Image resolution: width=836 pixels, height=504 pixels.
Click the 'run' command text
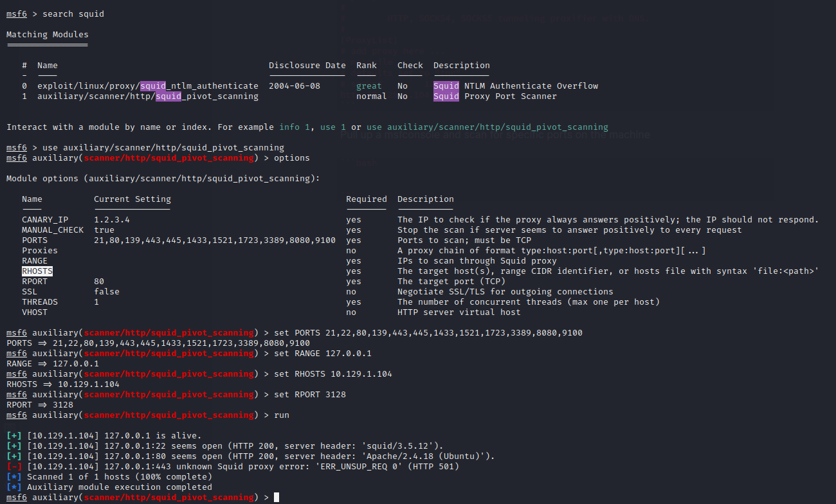pos(282,415)
